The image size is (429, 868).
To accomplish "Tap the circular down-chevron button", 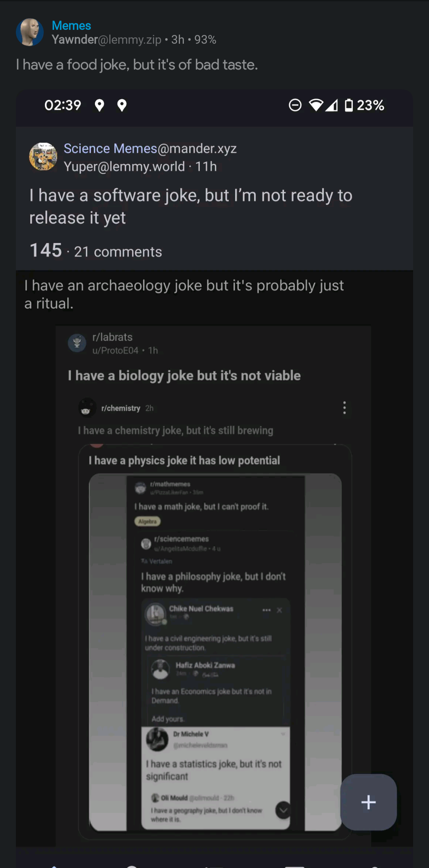I will pos(283,810).
